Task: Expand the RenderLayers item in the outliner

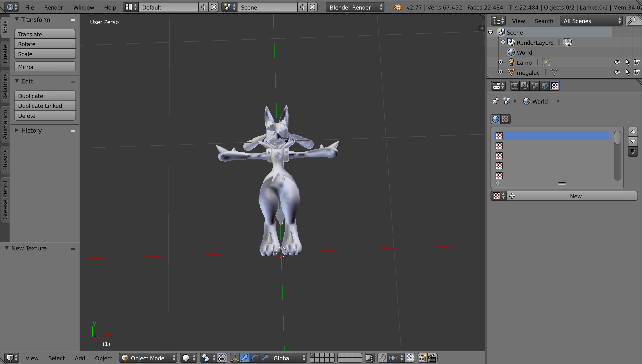Action: (503, 42)
